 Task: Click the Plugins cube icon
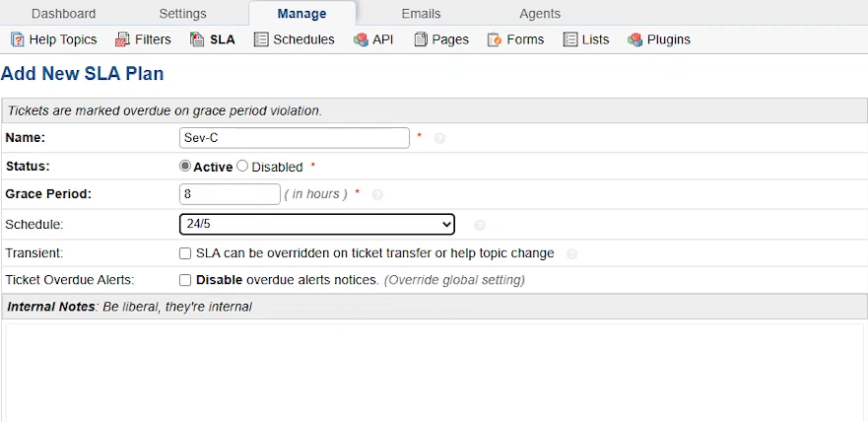634,39
